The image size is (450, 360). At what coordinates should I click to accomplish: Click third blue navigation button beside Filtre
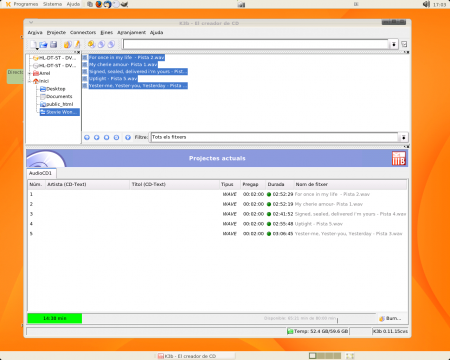107,137
